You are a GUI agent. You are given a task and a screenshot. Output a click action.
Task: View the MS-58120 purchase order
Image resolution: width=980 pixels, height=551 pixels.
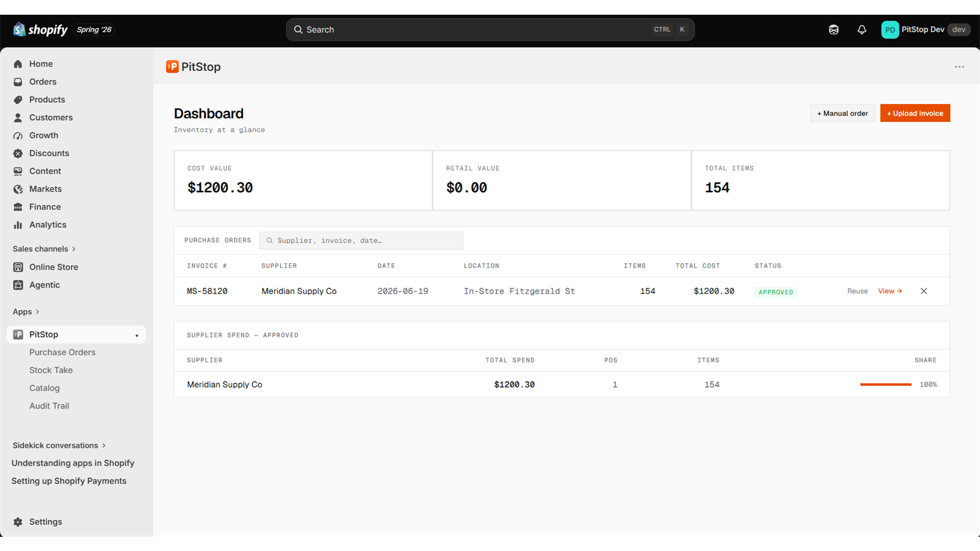pyautogui.click(x=890, y=291)
